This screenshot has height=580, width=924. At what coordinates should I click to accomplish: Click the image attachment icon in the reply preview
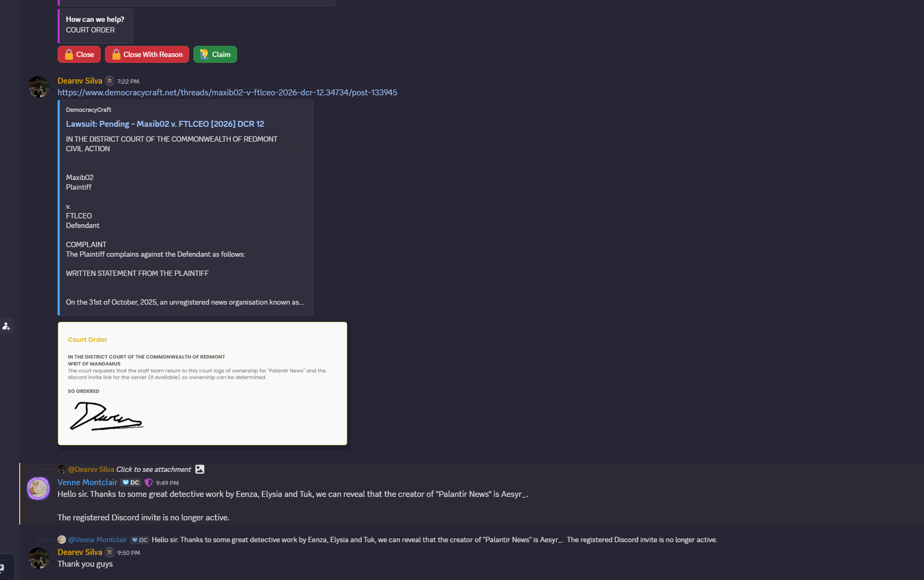200,469
